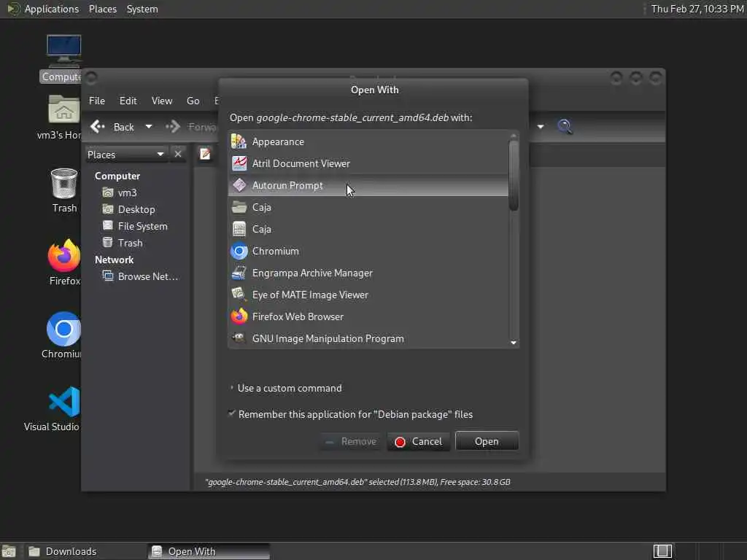Screen dimensions: 747x560
Task: Select the Caja folder icon entry
Action: click(239, 207)
